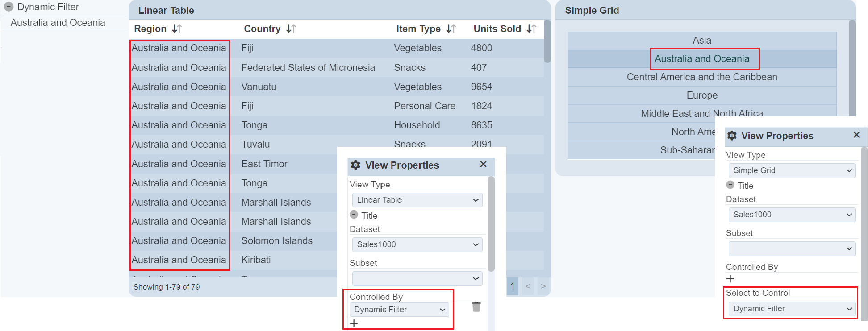868x331 pixels.
Task: Click Units Sold sort arrows icon
Action: 531,29
